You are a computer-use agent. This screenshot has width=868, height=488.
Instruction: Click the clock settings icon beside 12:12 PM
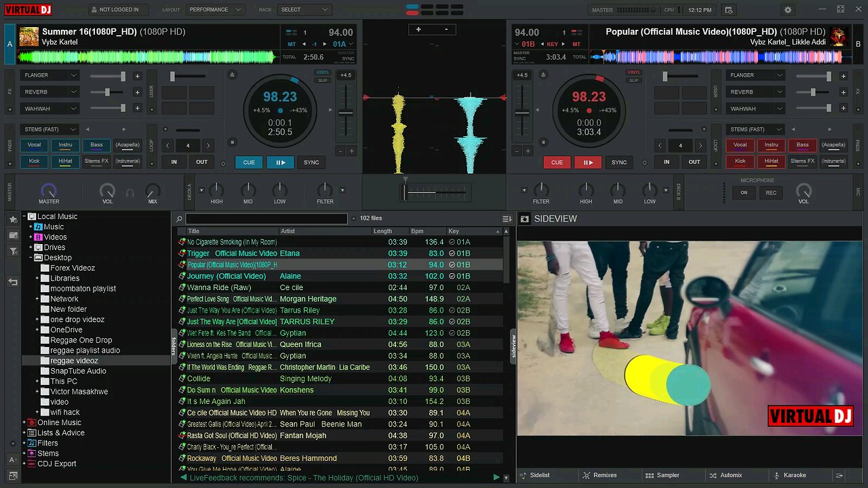[x=729, y=10]
